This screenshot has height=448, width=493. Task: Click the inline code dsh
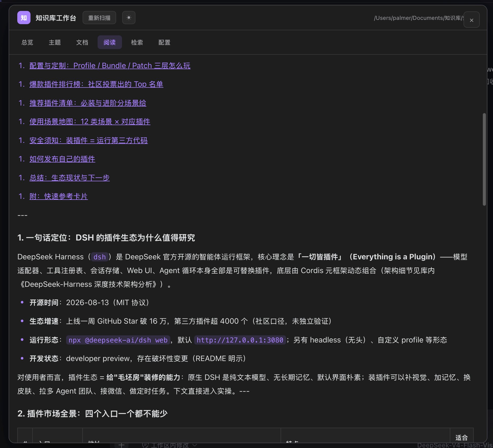(x=100, y=257)
